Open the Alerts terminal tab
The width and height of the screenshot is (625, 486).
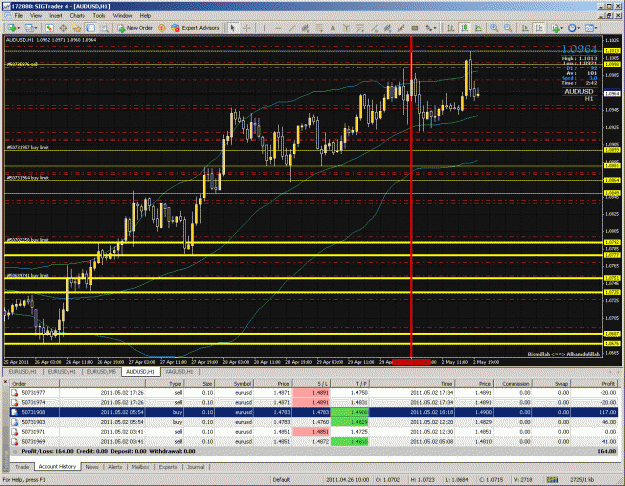115,467
